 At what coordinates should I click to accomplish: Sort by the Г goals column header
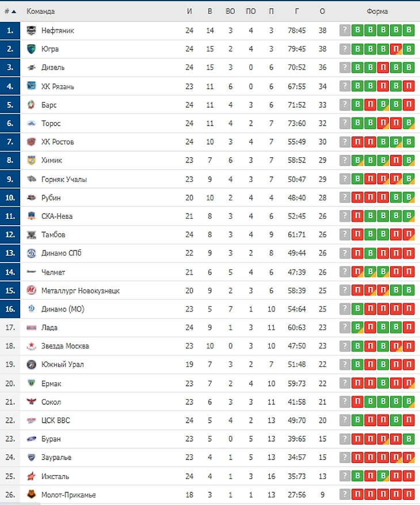(296, 12)
